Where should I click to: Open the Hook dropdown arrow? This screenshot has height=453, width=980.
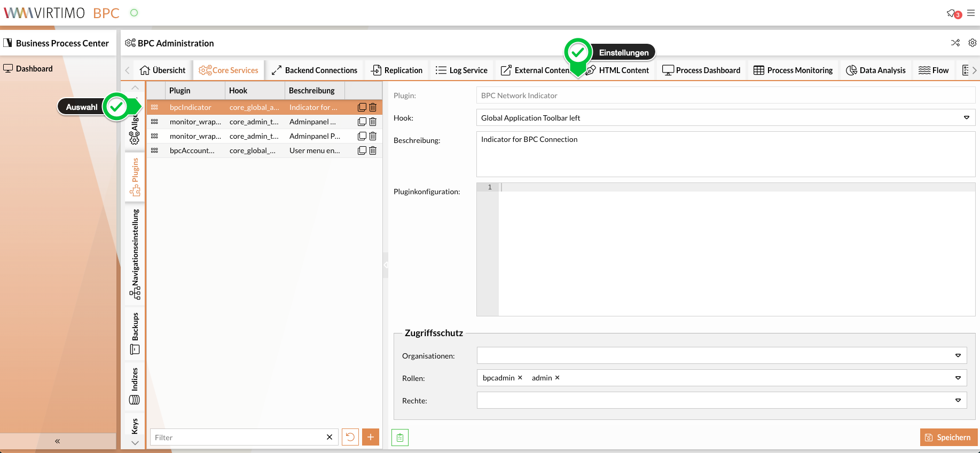[966, 118]
